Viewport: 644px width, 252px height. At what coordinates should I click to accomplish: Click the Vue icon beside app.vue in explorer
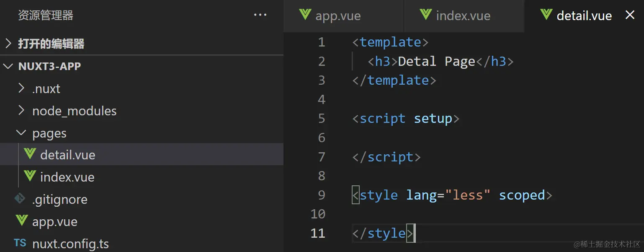click(21, 221)
